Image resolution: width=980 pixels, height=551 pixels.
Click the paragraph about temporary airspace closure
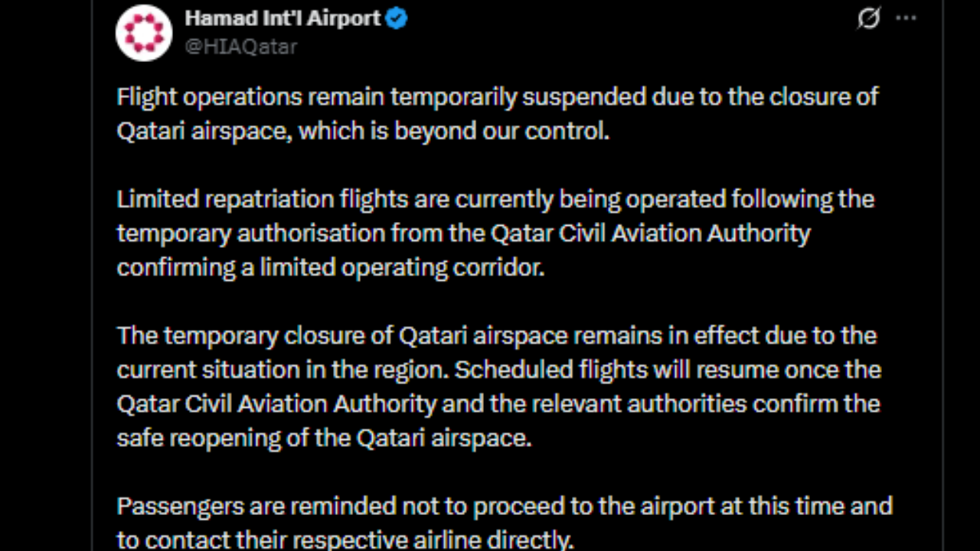(498, 386)
